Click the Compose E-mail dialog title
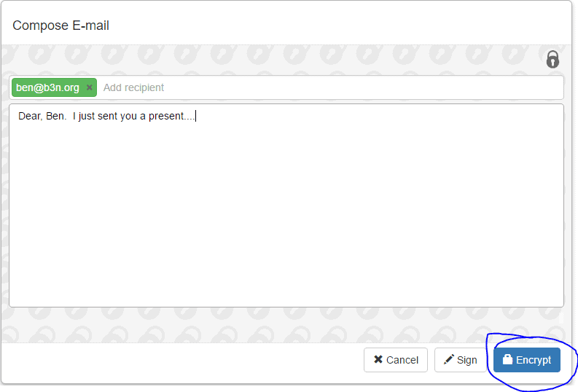This screenshot has width=578, height=392. point(60,26)
